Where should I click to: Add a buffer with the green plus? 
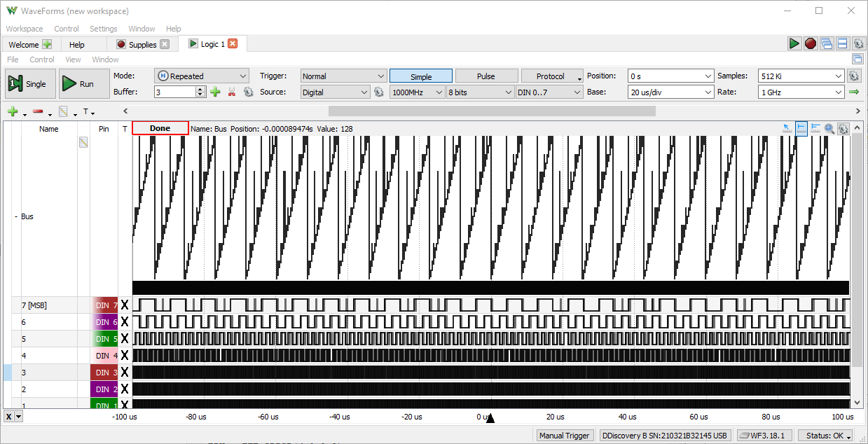point(215,92)
